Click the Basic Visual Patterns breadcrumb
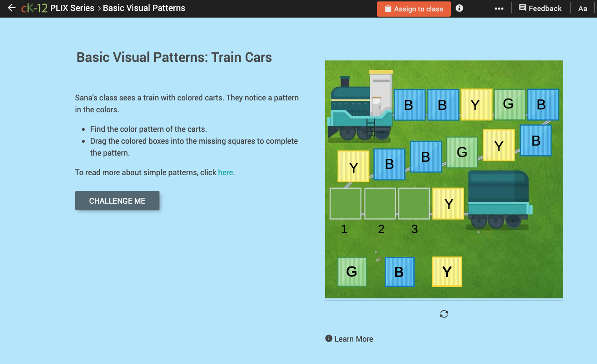Screen dimensions: 597x364 tap(144, 8)
